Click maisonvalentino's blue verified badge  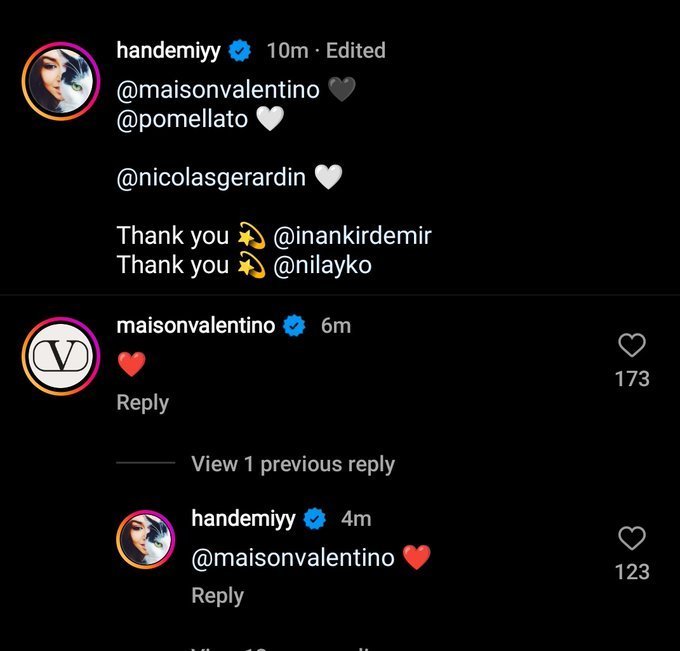(x=294, y=325)
